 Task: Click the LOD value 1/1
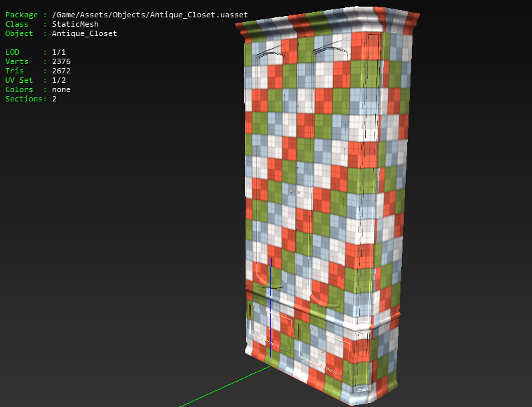click(59, 52)
